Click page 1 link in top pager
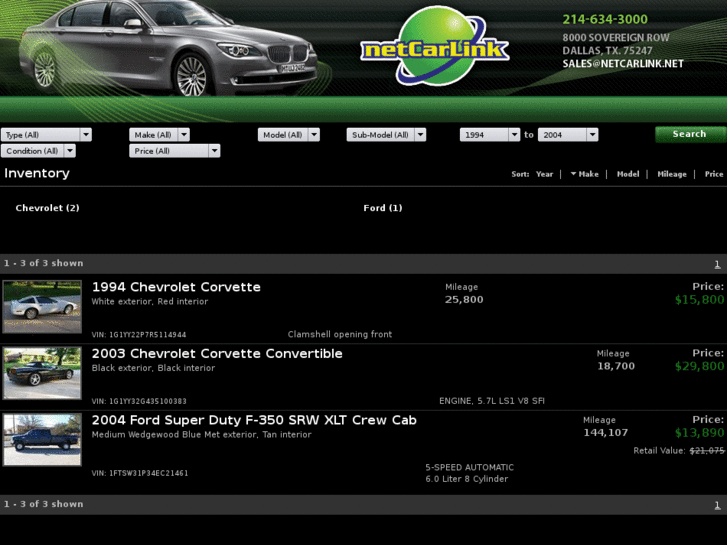 717,264
